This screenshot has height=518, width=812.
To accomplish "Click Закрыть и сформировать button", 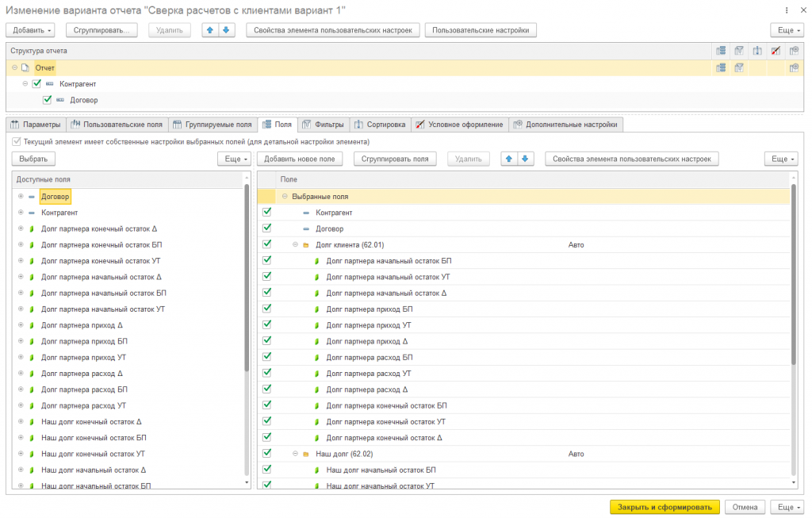I will [665, 507].
